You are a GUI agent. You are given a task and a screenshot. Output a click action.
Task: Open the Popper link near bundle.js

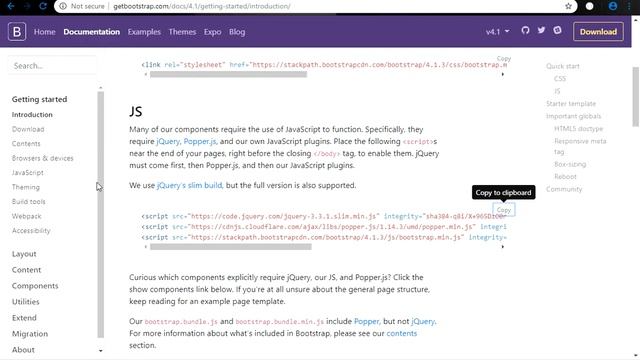point(367,321)
